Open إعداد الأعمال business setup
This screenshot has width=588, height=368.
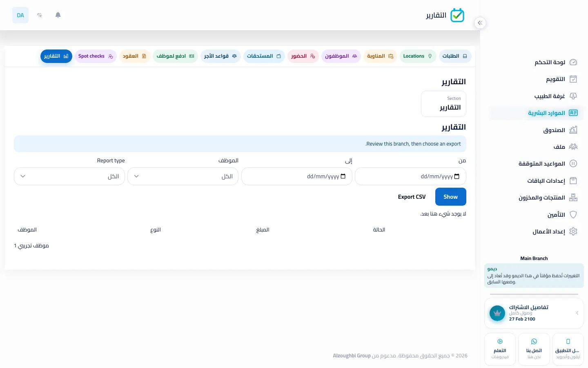click(555, 231)
